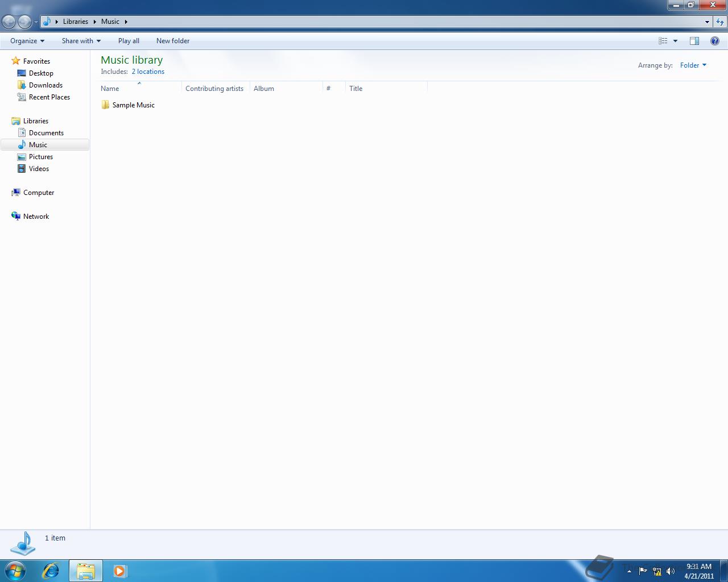Open the Windows Start menu
The height and width of the screenshot is (582, 728).
(x=15, y=571)
